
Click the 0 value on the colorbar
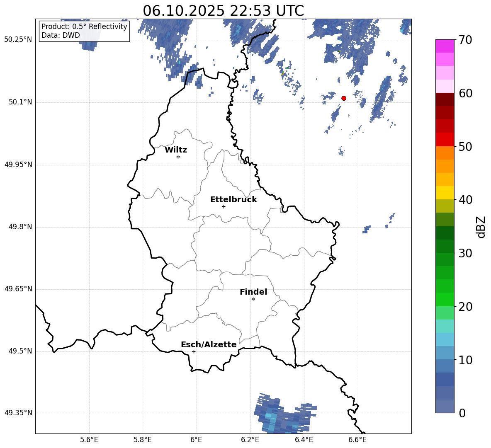click(x=462, y=413)
